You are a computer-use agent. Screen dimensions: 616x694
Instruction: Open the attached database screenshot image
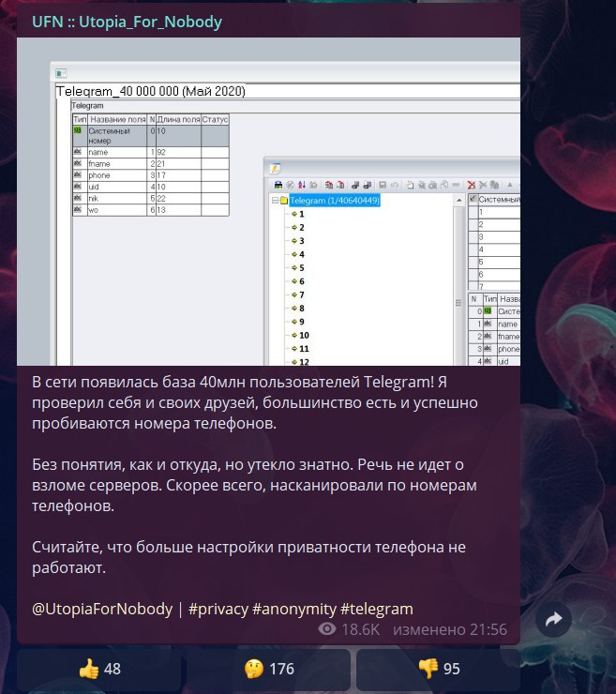coord(268,202)
